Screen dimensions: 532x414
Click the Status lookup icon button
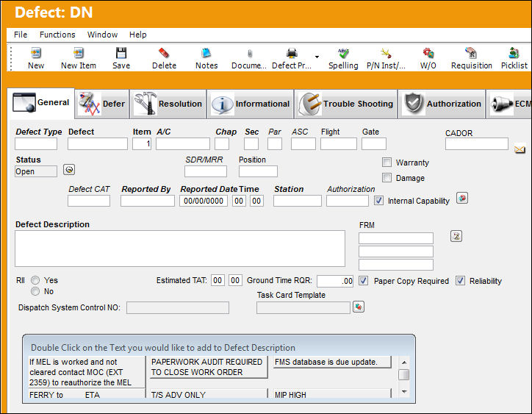pos(69,170)
